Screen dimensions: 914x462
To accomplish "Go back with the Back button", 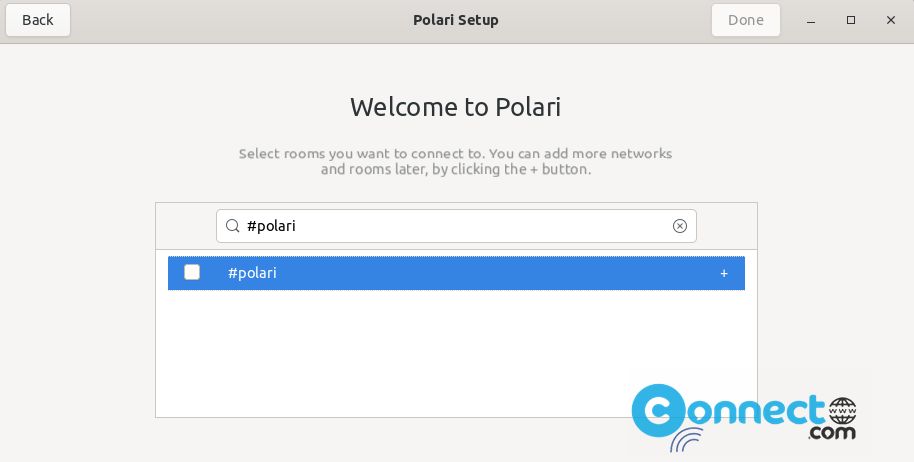I will coord(38,20).
